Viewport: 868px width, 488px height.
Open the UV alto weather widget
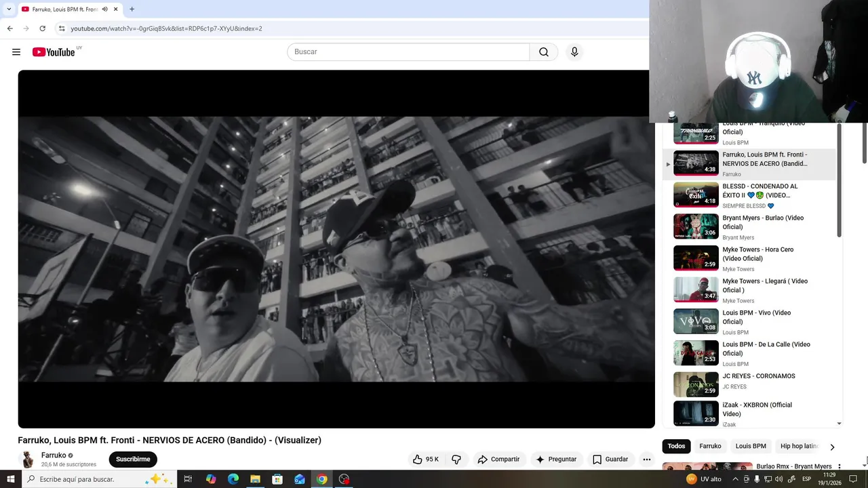[704, 479]
